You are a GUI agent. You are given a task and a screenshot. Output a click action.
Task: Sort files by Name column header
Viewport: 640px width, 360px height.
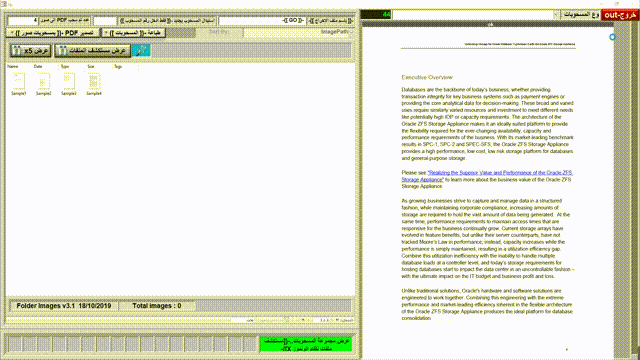pos(13,66)
